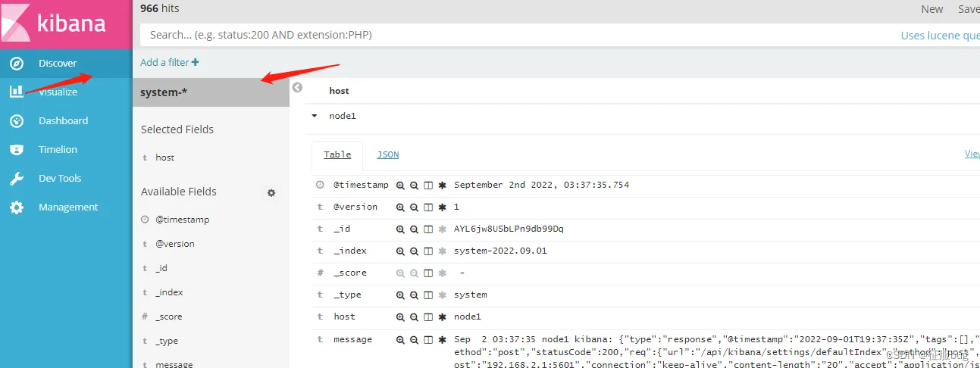Filter out value on message row
The width and height of the screenshot is (980, 368).
point(414,339)
